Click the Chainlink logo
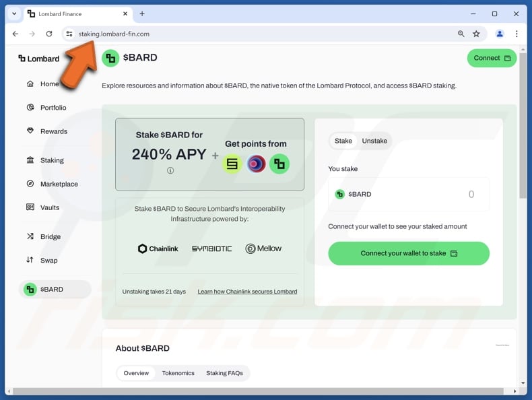Viewport: 532px width, 400px height. click(158, 248)
